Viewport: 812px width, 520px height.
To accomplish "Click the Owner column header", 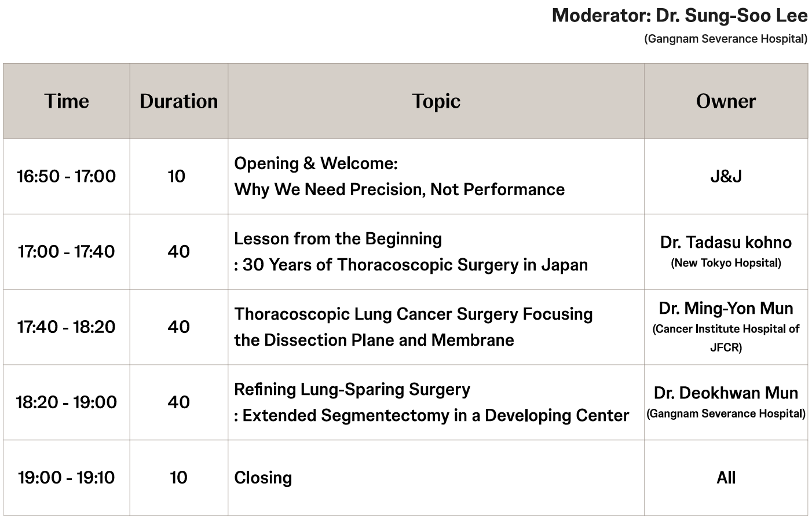I will click(726, 101).
